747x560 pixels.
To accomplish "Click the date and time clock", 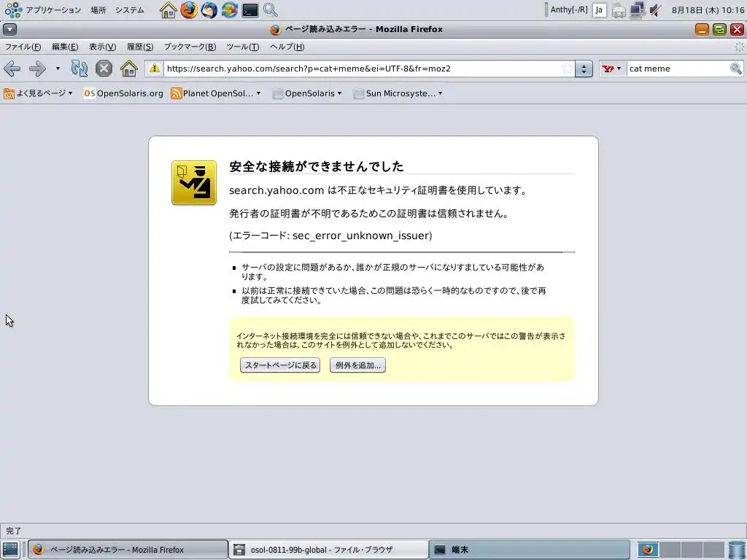I will click(x=708, y=10).
